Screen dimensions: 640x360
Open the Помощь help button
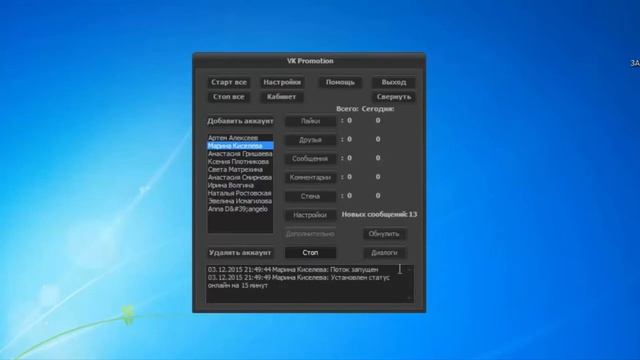(x=340, y=82)
